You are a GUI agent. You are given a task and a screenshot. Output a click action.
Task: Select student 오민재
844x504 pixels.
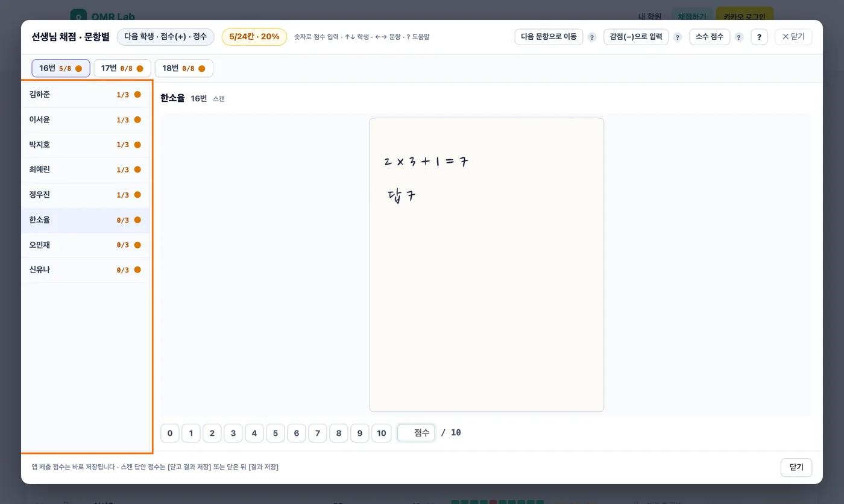click(x=85, y=245)
